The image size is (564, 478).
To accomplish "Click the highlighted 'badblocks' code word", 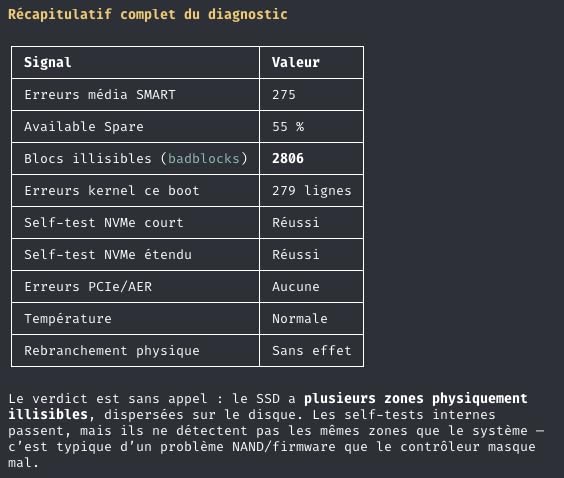I will 204,159.
